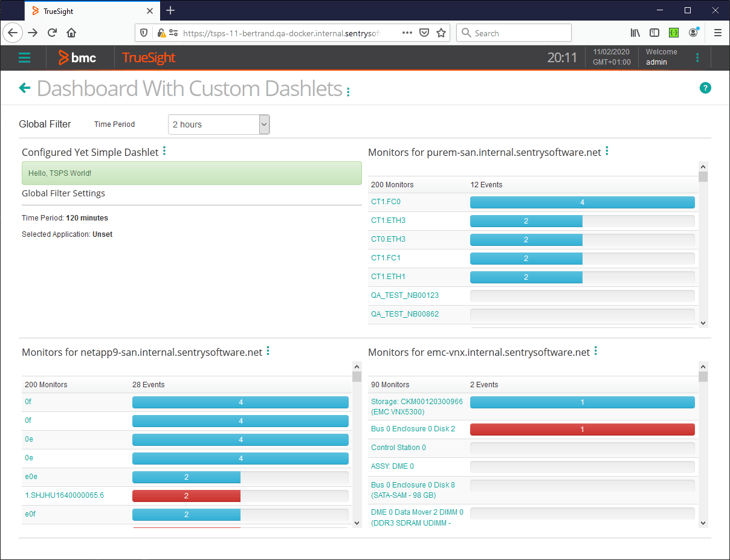Viewport: 730px width, 560px height.
Task: Open CT1.FC1 monitor link
Action: [x=386, y=258]
